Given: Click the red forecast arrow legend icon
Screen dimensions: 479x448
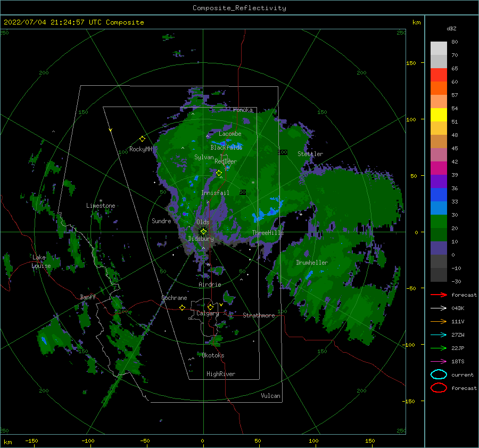Looking at the screenshot, I should coord(439,295).
